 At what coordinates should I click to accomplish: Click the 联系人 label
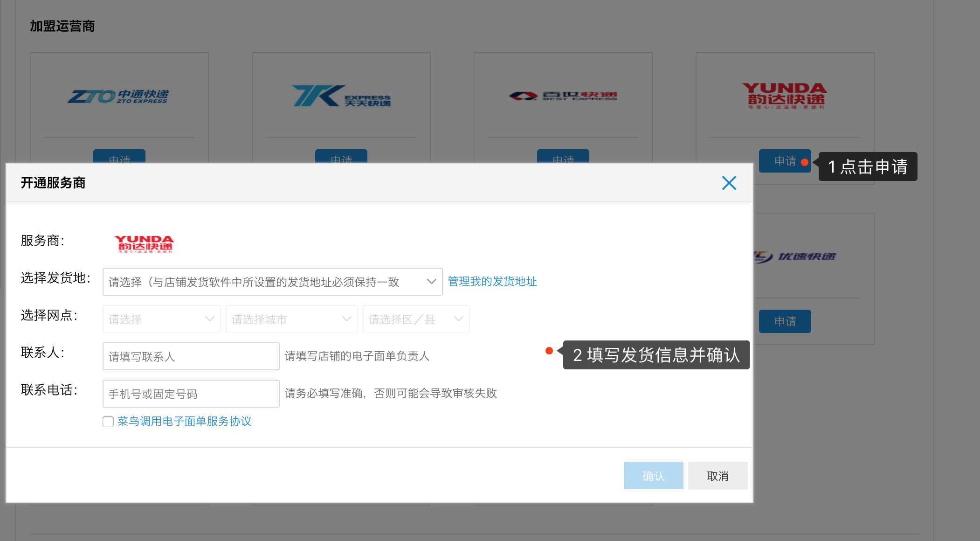pyautogui.click(x=42, y=353)
